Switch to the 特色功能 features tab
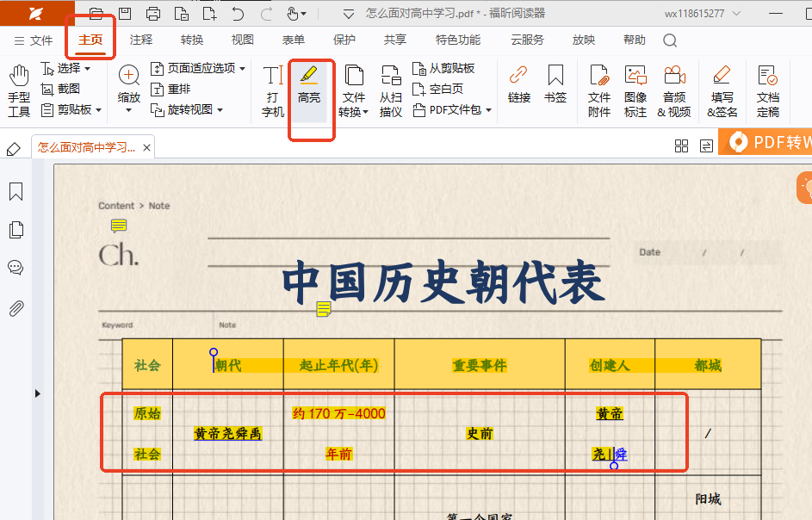Viewport: 812px width, 520px height. (x=458, y=40)
